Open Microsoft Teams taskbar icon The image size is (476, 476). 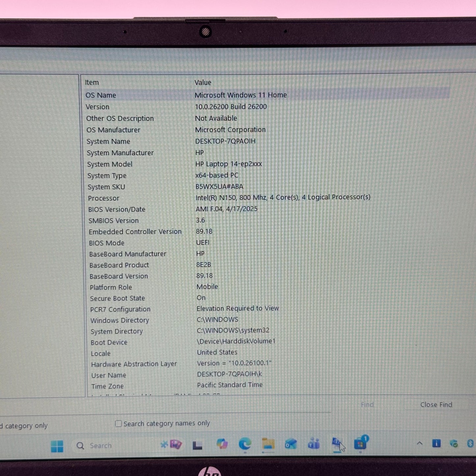pyautogui.click(x=314, y=444)
